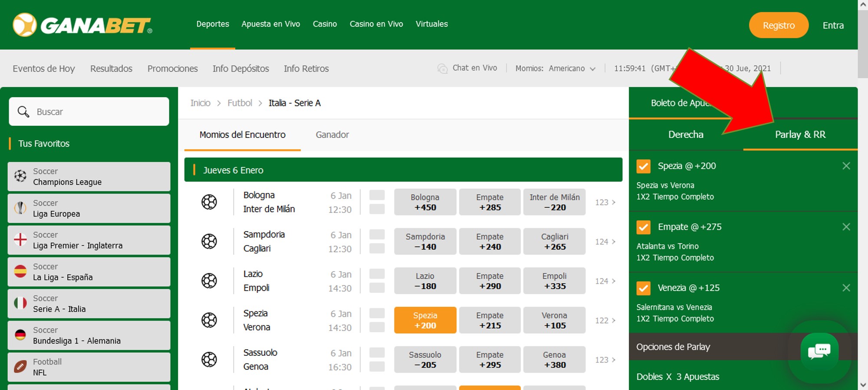Viewport: 868px width, 390px height.
Task: Open Eventos de Hoy
Action: (x=44, y=69)
